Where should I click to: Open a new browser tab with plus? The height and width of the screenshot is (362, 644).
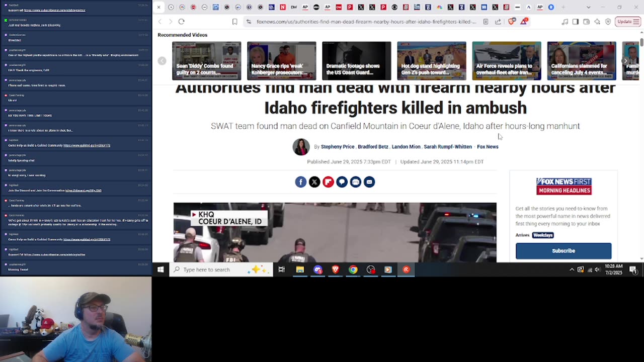coord(562,8)
